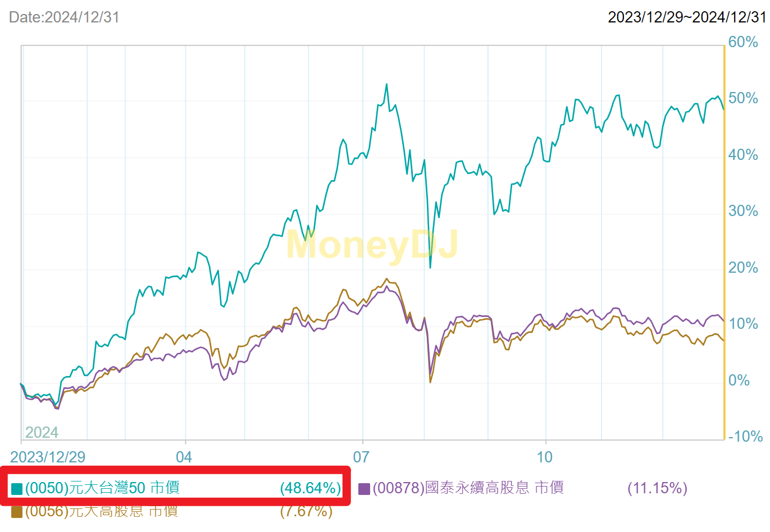This screenshot has height=532, width=770.
Task: Click the gold 0056 legend color square
Action: [17, 511]
